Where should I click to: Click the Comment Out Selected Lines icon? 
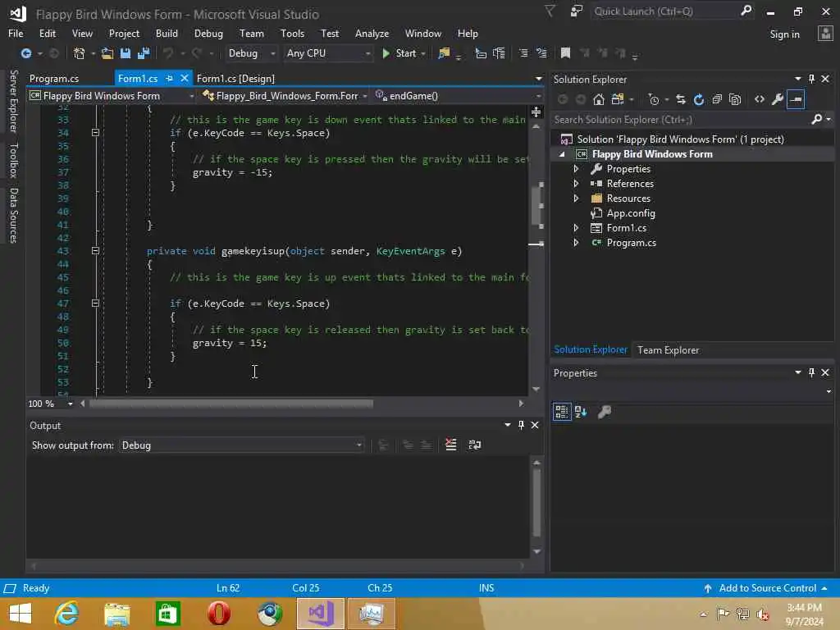pos(523,53)
